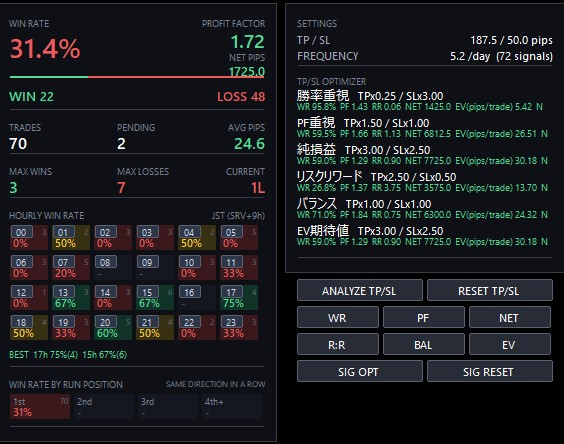Image resolution: width=564 pixels, height=444 pixels.
Task: Click the ANALYZE TP/SL button
Action: tap(359, 290)
